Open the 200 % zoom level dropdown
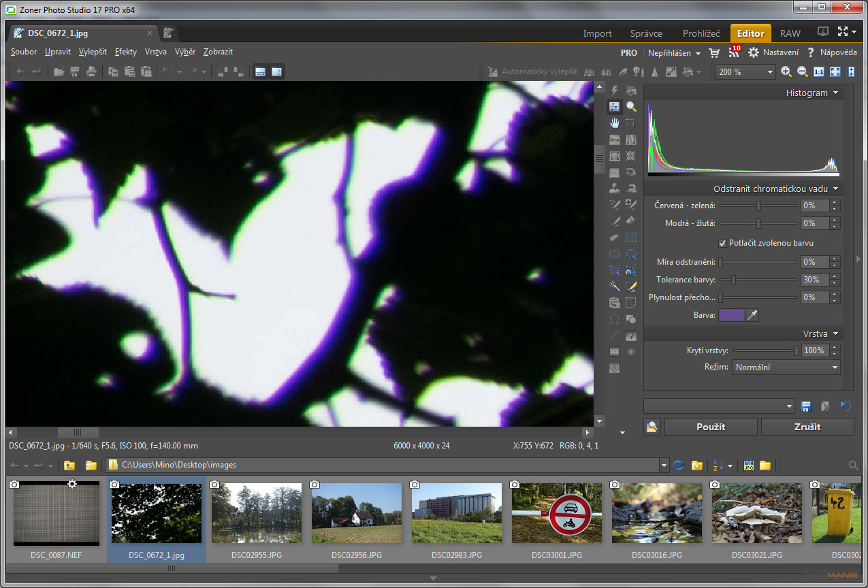This screenshot has height=588, width=868. click(770, 72)
